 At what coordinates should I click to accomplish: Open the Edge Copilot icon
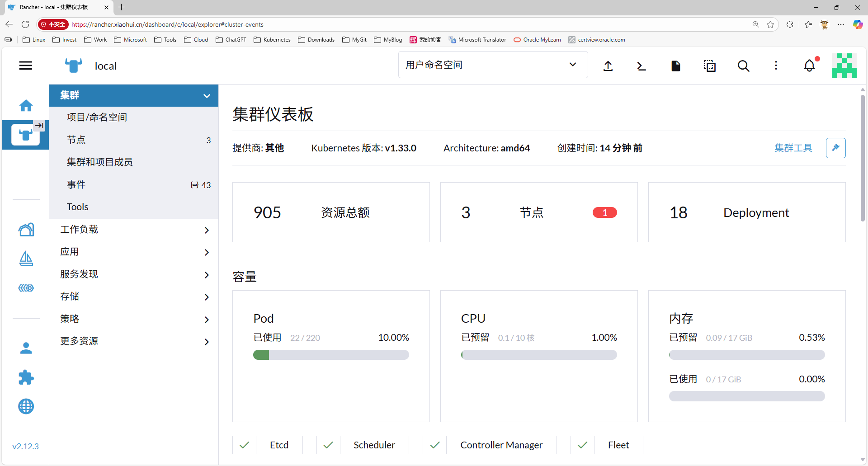(858, 24)
